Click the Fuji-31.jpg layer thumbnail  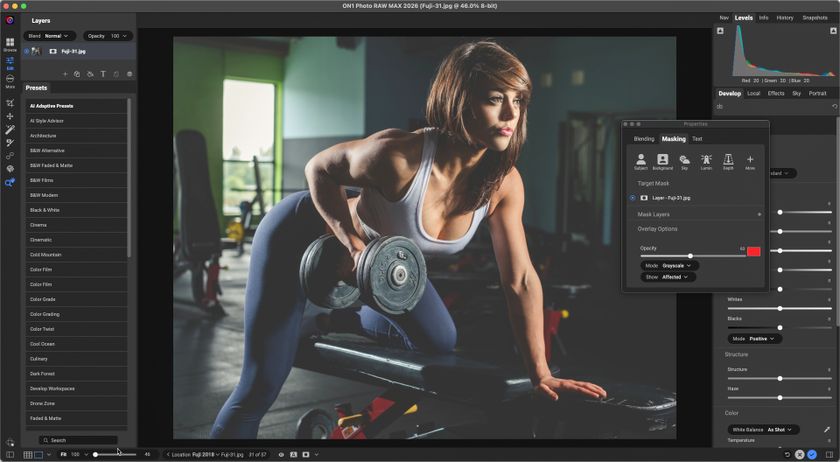pyautogui.click(x=36, y=51)
